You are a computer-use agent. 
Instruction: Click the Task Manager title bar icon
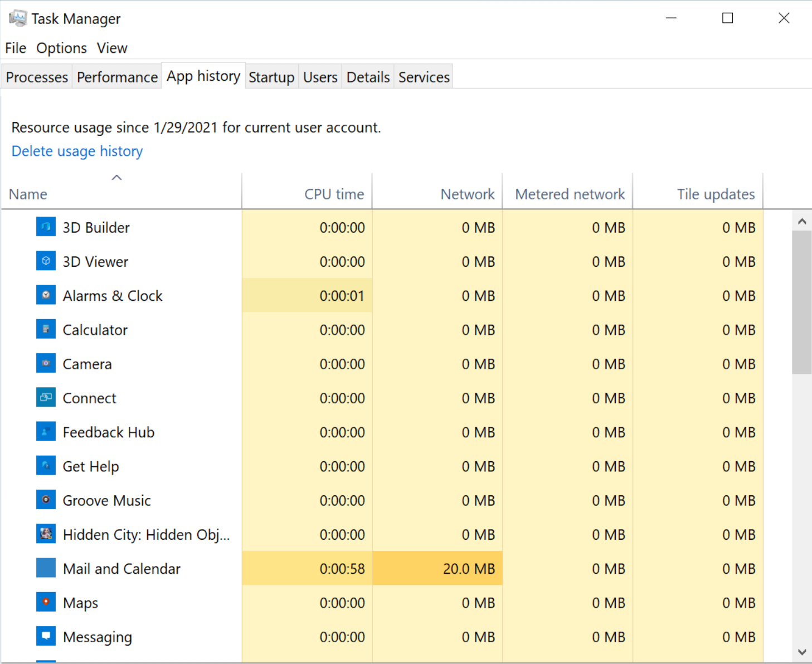pos(17,18)
